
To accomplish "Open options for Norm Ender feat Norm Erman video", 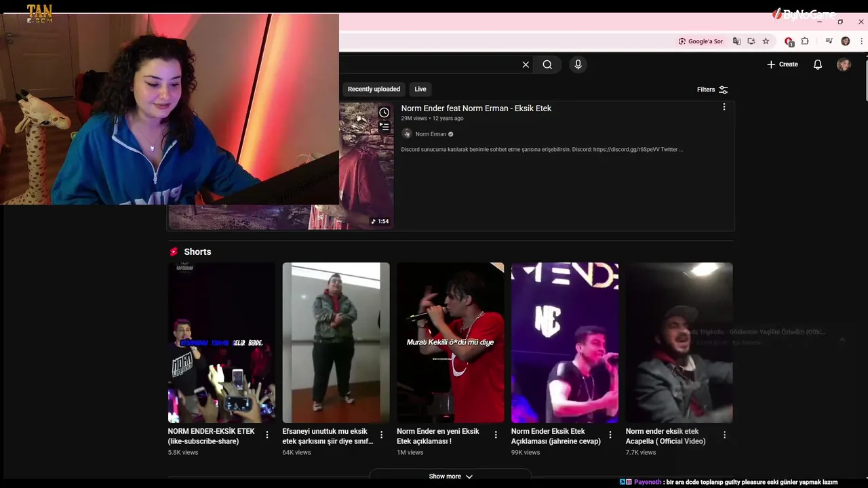I will tap(724, 107).
